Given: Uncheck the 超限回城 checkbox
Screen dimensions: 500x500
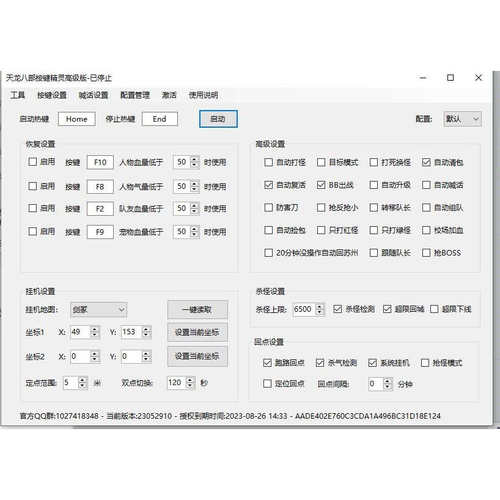Looking at the screenshot, I should (387, 309).
